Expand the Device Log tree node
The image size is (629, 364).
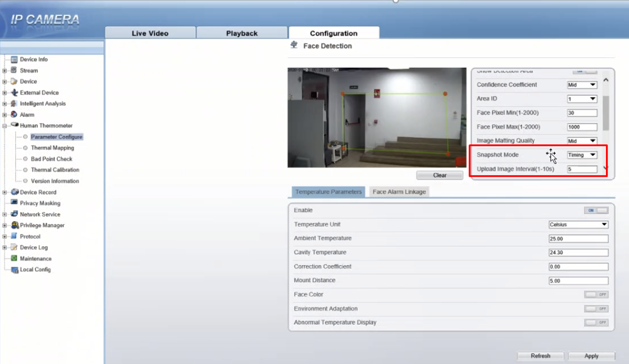coord(5,248)
